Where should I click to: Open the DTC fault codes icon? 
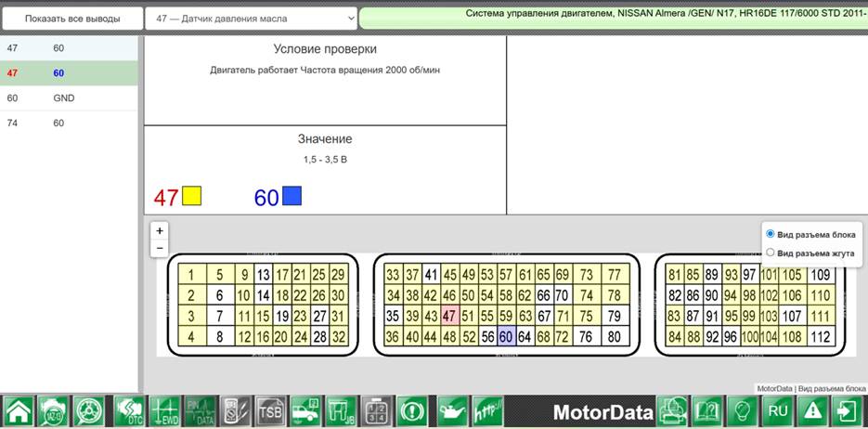click(128, 411)
